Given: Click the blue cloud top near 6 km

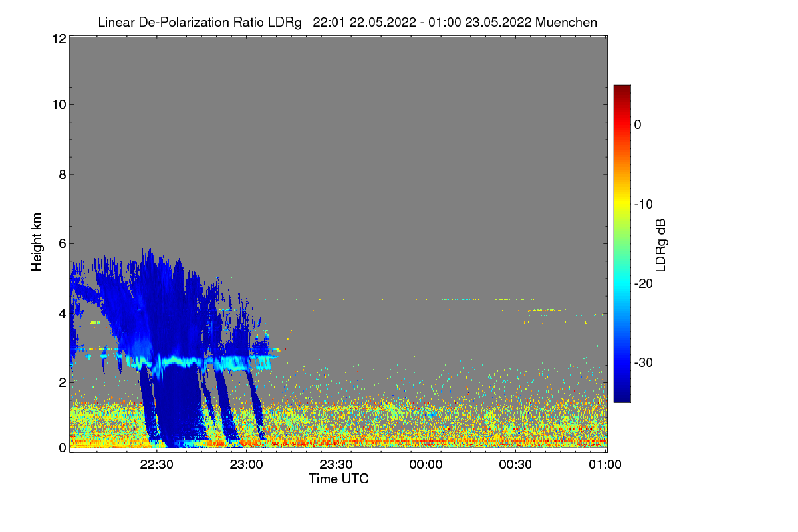Looking at the screenshot, I should [x=151, y=256].
